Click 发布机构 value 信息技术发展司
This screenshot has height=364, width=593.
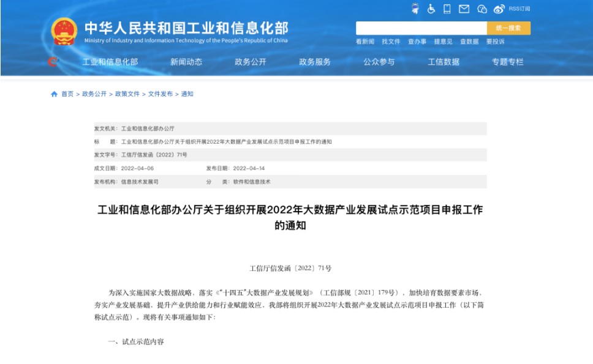pos(140,182)
